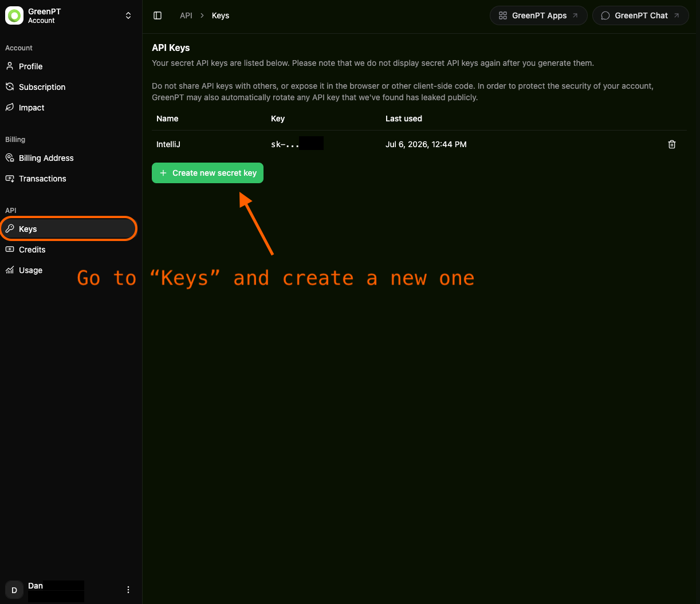Click GreenPT Apps external arrow icon
This screenshot has width=700, height=604.
[x=575, y=15]
